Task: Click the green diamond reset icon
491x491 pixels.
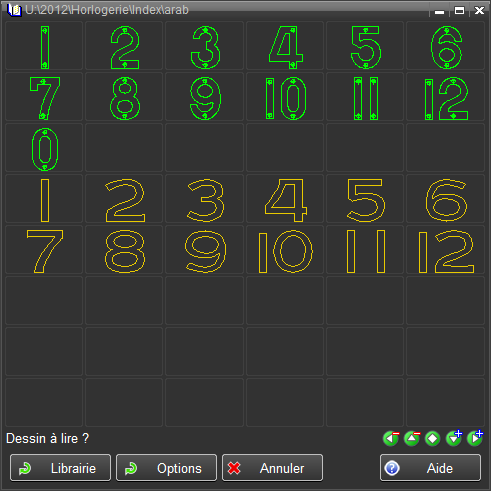Action: [433, 438]
